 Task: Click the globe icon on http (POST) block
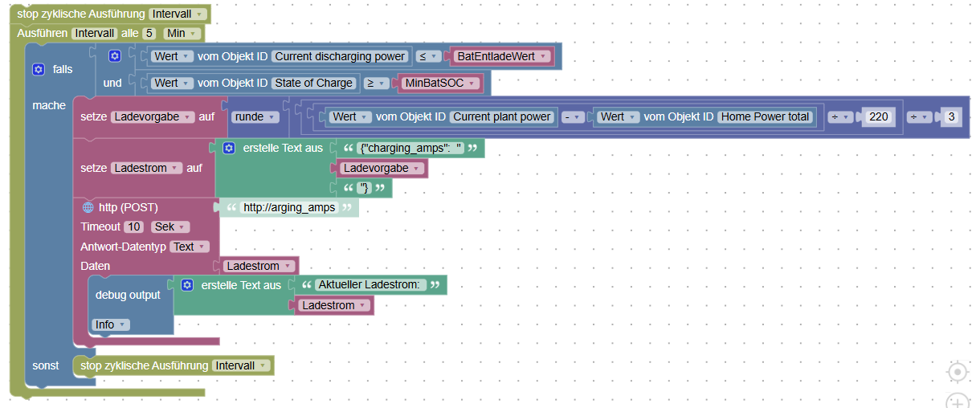coord(88,207)
